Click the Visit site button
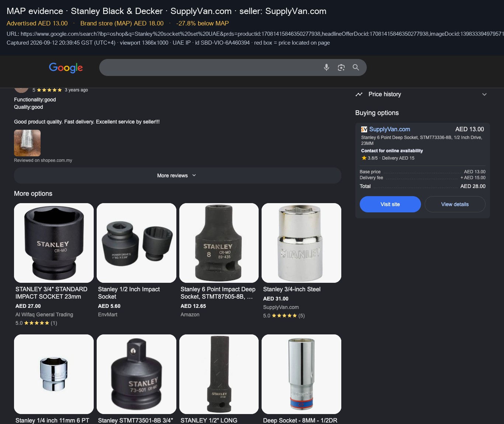This screenshot has height=424, width=504. tap(390, 204)
